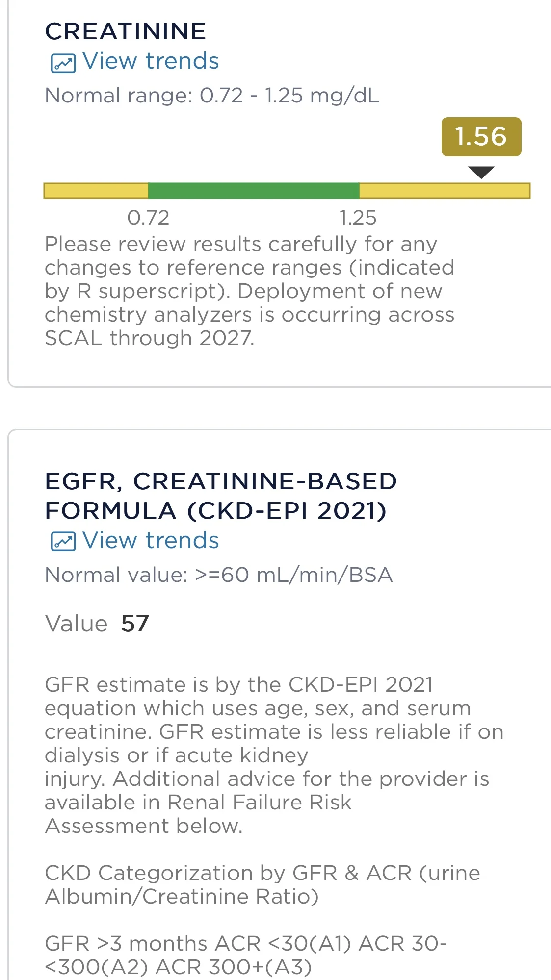
Task: Click the note about reference range changes
Action: [x=249, y=291]
